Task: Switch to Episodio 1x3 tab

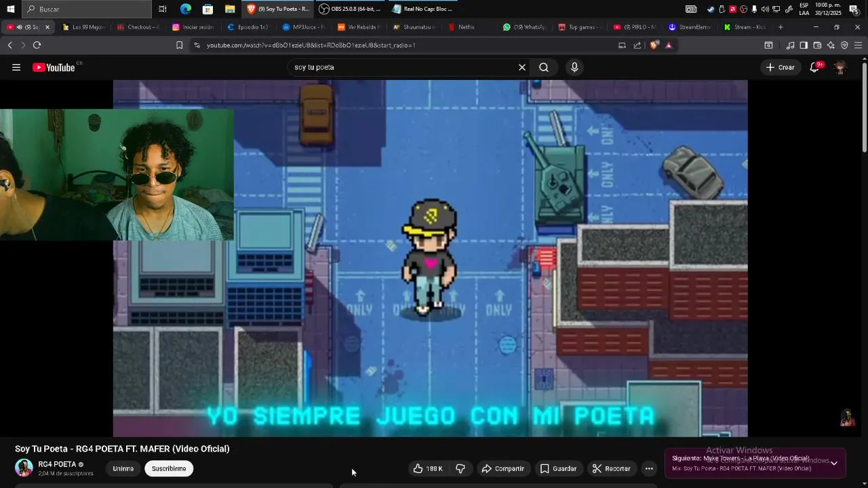Action: [248, 27]
